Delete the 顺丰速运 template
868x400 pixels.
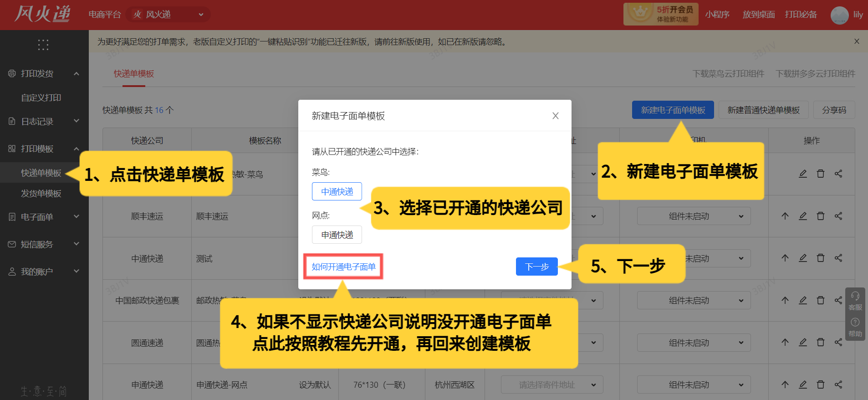[821, 216]
